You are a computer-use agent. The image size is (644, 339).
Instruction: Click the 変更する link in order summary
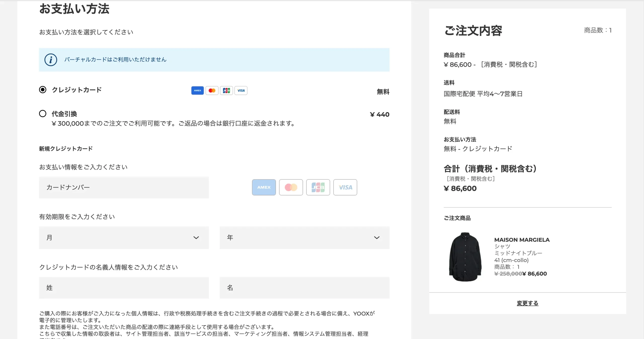(x=528, y=303)
